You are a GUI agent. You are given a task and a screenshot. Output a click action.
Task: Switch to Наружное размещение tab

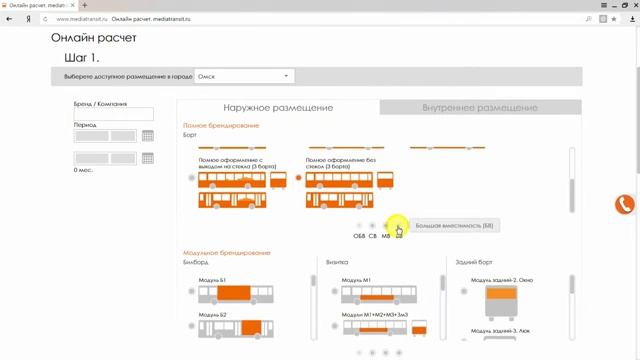point(278,108)
